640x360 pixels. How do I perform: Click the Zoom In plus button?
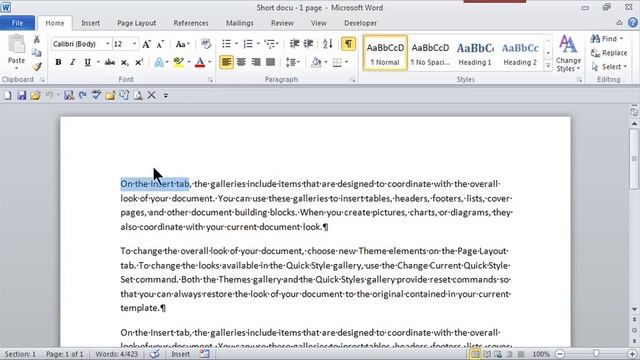click(632, 354)
